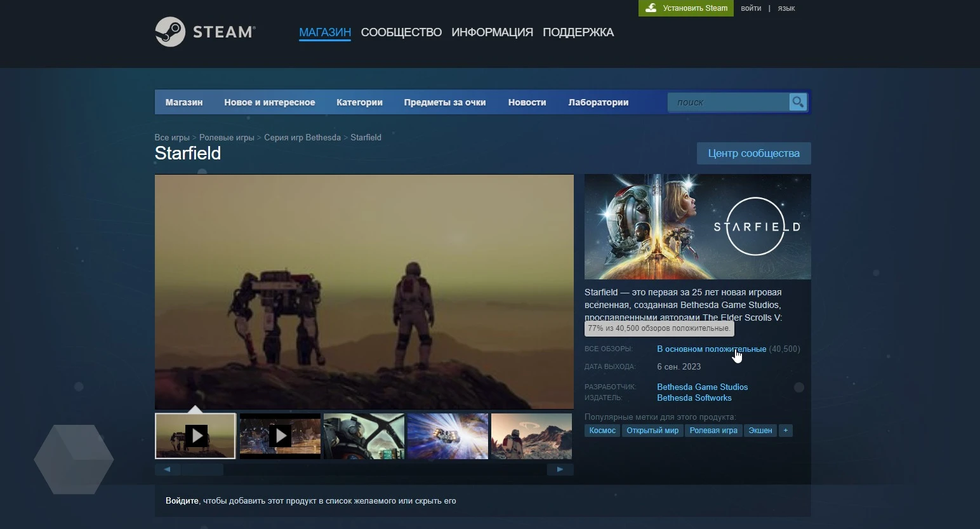Select the Космос tag
This screenshot has height=529, width=980.
pos(602,431)
